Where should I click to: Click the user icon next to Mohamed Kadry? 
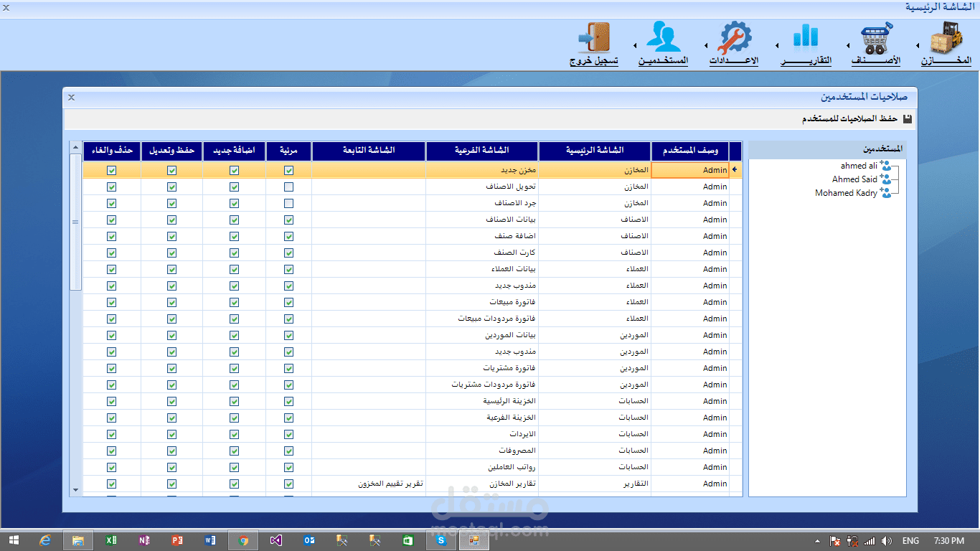(887, 193)
